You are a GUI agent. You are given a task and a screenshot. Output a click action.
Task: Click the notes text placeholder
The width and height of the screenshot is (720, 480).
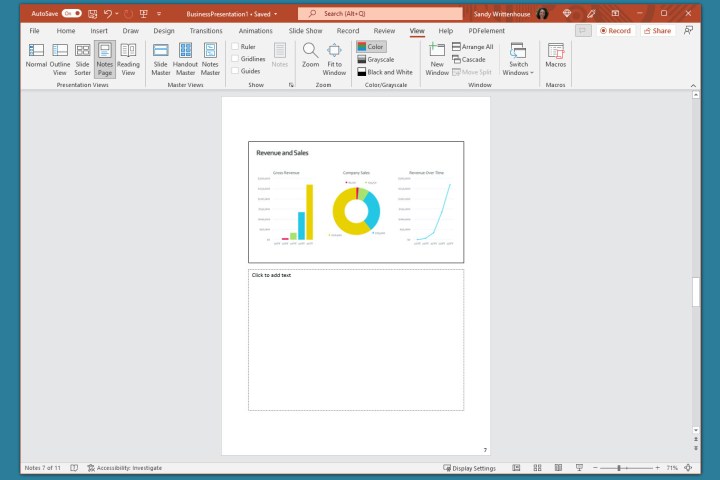[355, 340]
